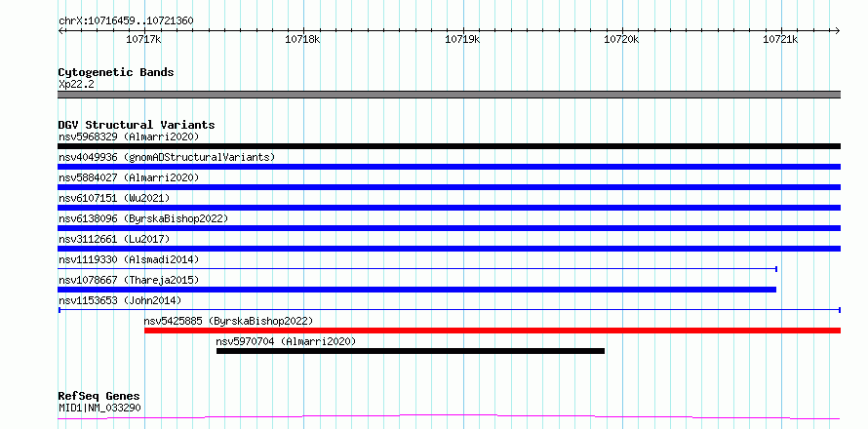Open variant nsv1153653 (John2014) label
This screenshot has height=429, width=868.
coord(120,300)
